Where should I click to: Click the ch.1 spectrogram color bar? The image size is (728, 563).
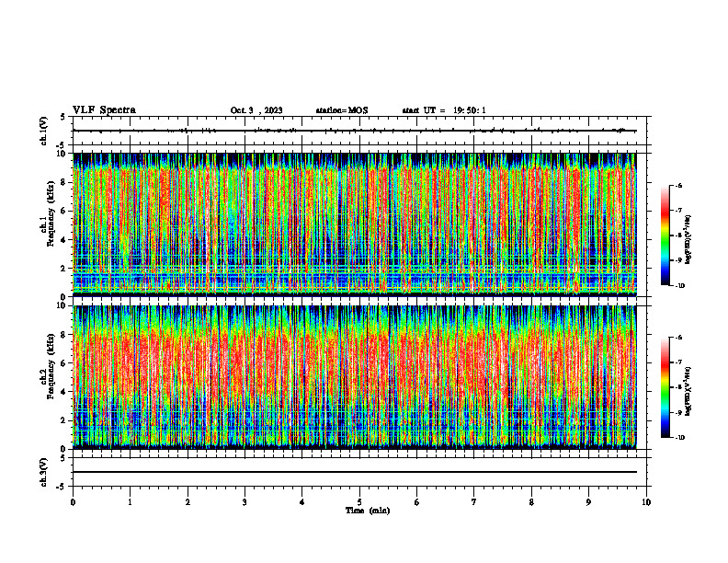[665, 236]
